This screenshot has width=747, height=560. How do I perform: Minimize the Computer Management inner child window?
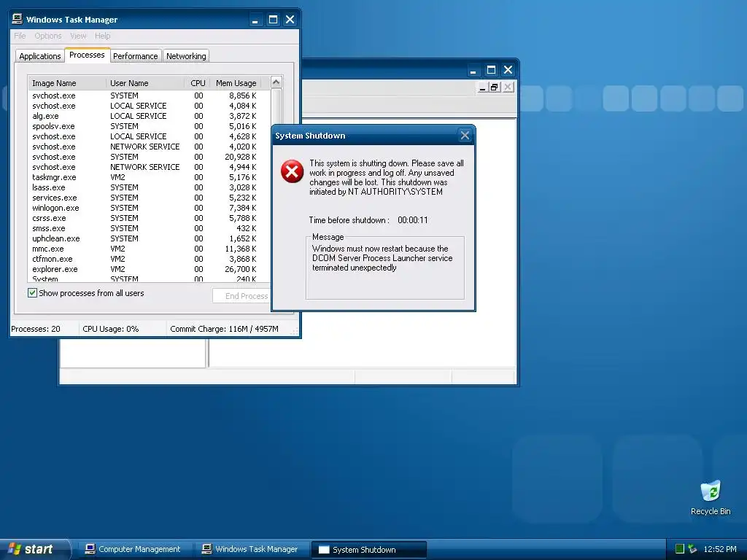coord(482,87)
